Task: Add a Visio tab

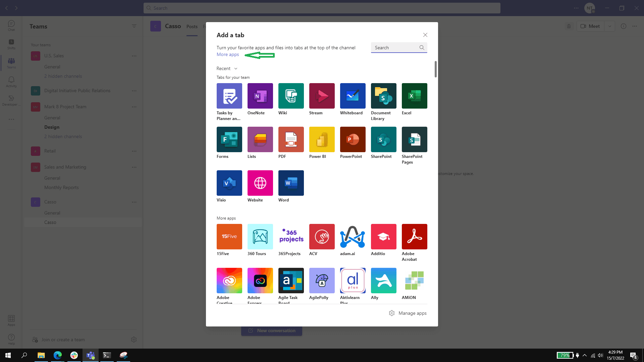Action: tap(229, 183)
